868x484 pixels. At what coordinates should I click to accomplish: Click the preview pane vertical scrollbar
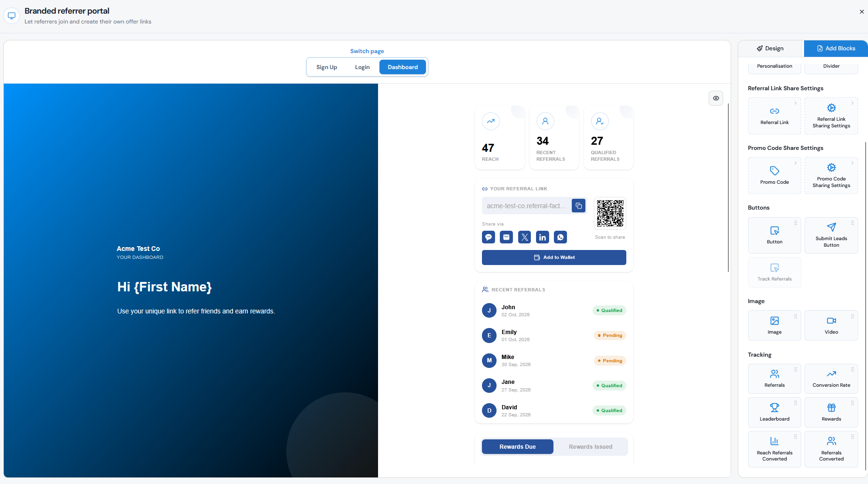tap(728, 188)
